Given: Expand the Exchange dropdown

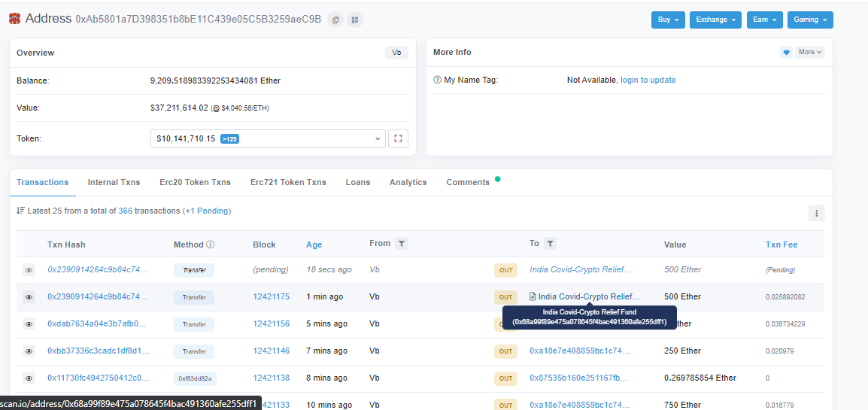Looking at the screenshot, I should 715,20.
